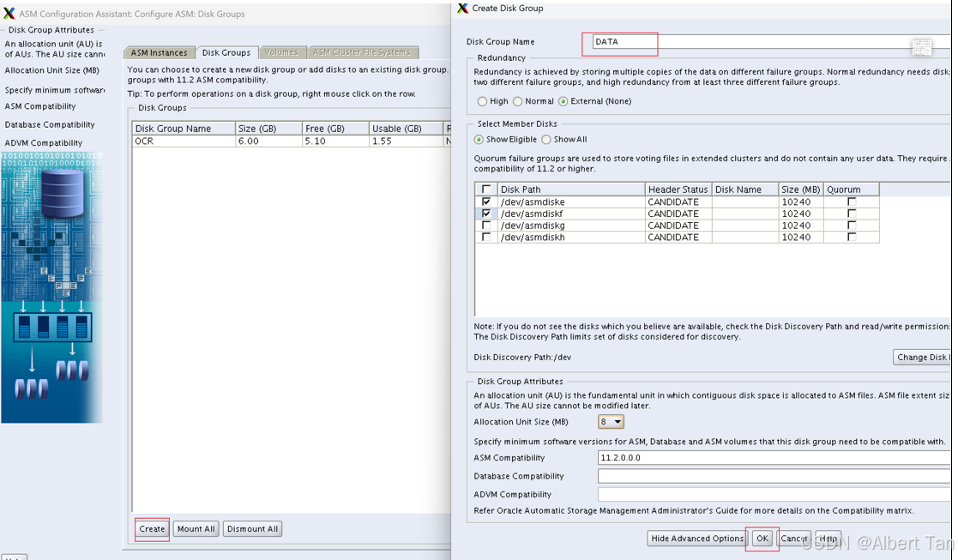Click the 10240 size cell of /dev/asmdiskf

pos(801,214)
